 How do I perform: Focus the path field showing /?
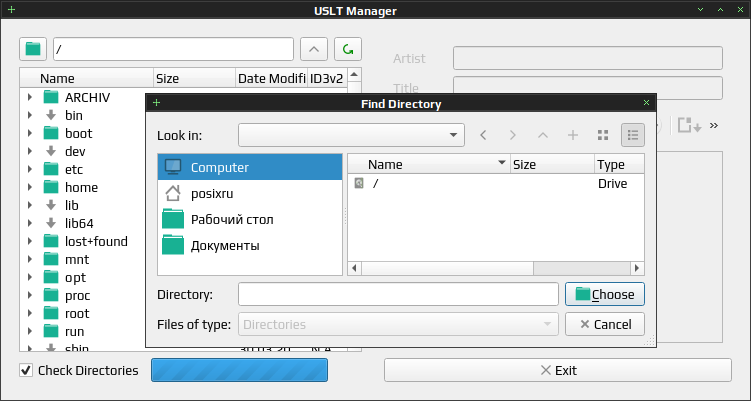point(173,49)
